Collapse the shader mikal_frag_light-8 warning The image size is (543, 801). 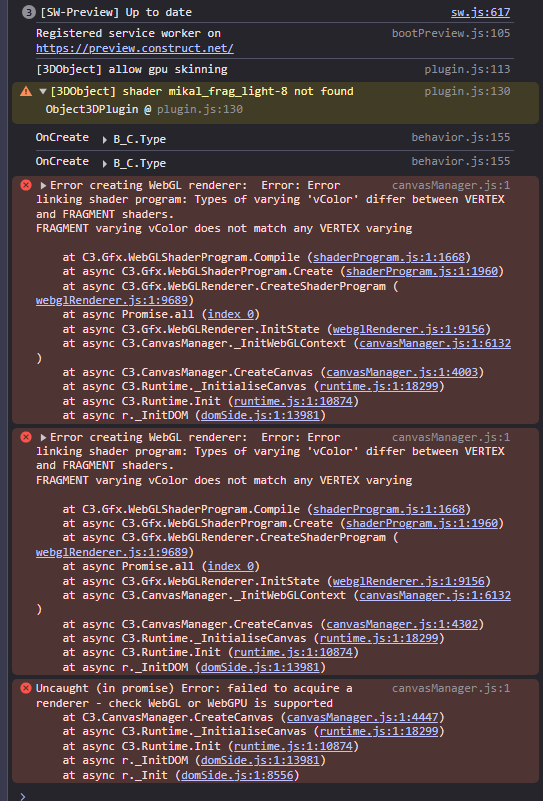(43, 91)
